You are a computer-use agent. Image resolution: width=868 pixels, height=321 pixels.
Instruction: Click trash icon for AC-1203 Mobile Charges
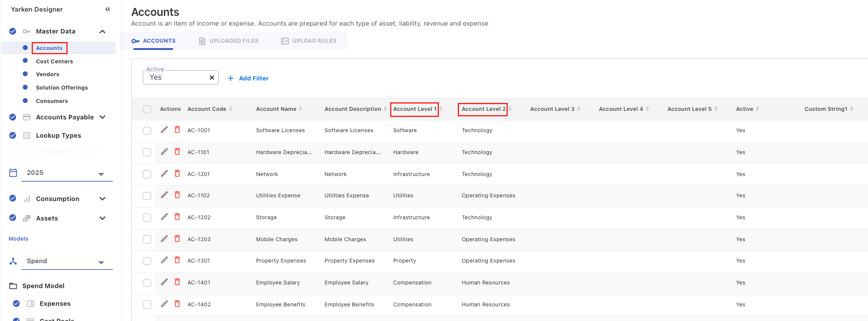pos(177,239)
